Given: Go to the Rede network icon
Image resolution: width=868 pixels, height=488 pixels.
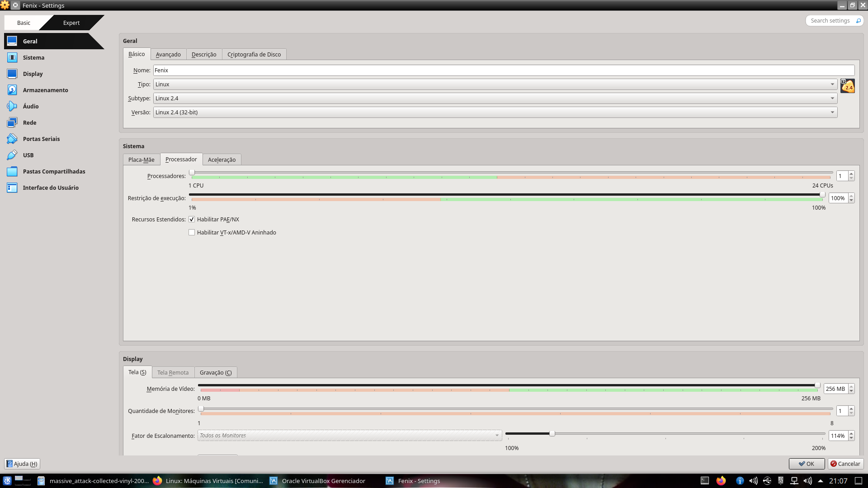Looking at the screenshot, I should click(x=12, y=122).
